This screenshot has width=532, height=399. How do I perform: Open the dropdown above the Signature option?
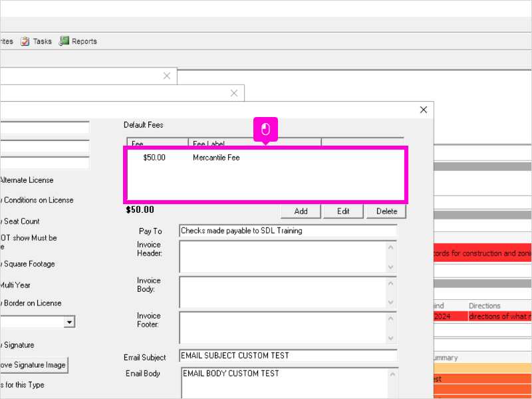(x=69, y=322)
